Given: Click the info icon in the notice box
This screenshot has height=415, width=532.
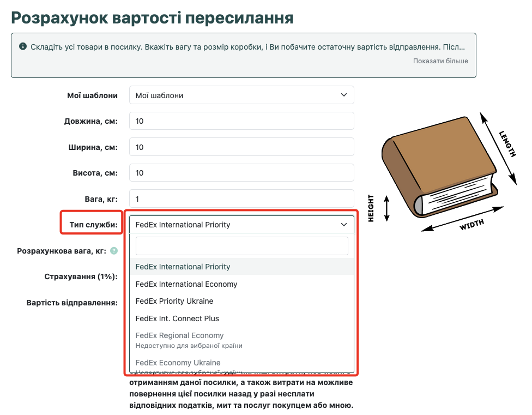Looking at the screenshot, I should 23,46.
